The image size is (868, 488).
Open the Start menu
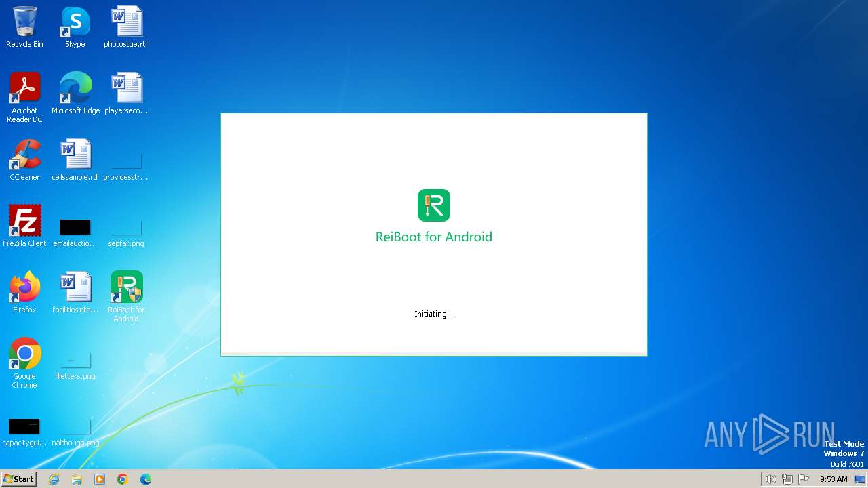pos(18,479)
